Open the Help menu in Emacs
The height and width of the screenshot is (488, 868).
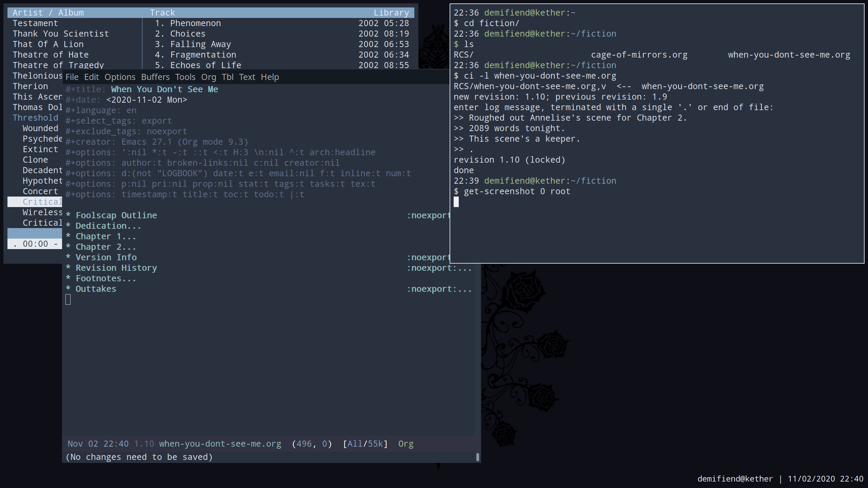[270, 77]
